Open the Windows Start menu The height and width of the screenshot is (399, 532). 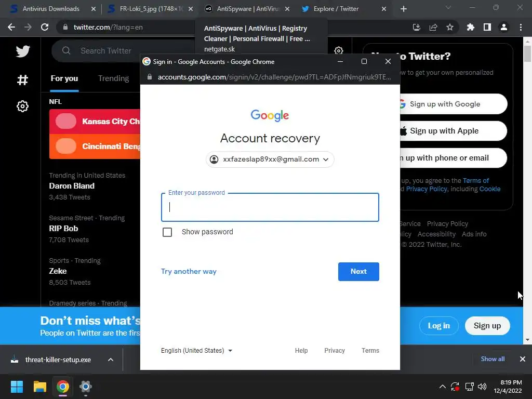point(17,387)
